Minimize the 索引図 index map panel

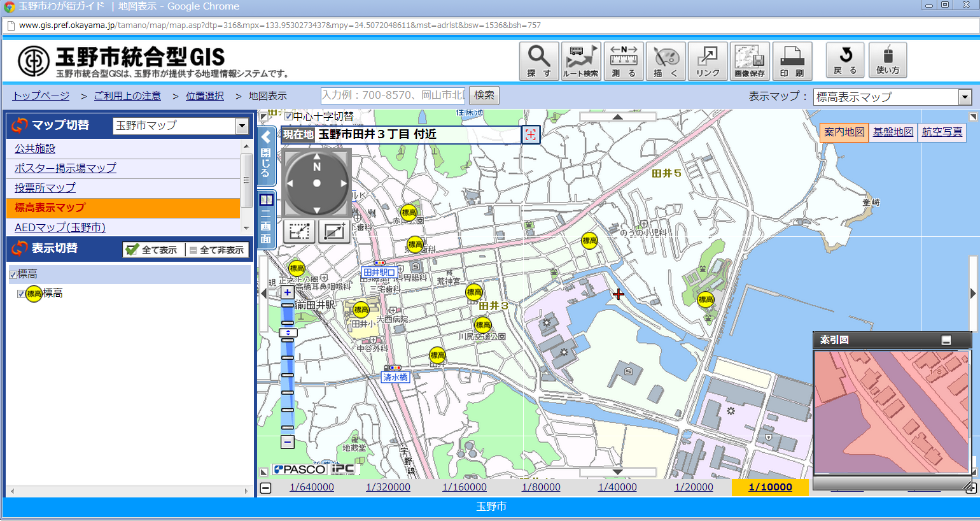click(946, 341)
